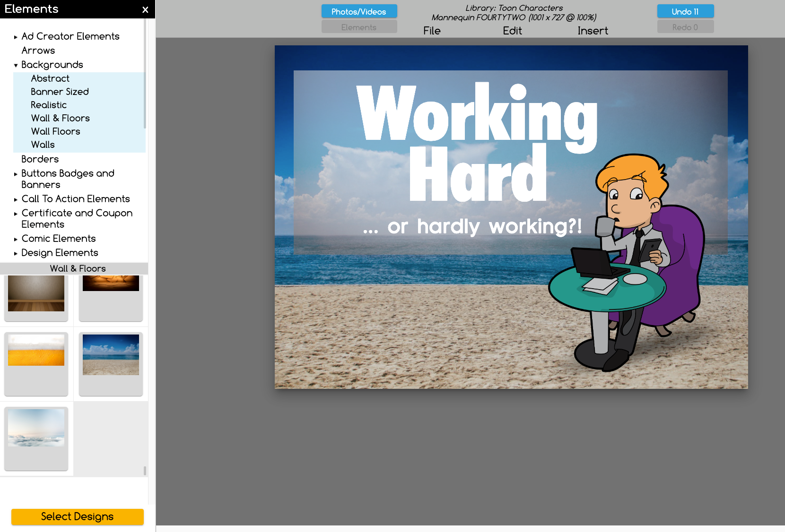The width and height of the screenshot is (785, 532).
Task: Click the Elements toolbar button
Action: point(359,27)
